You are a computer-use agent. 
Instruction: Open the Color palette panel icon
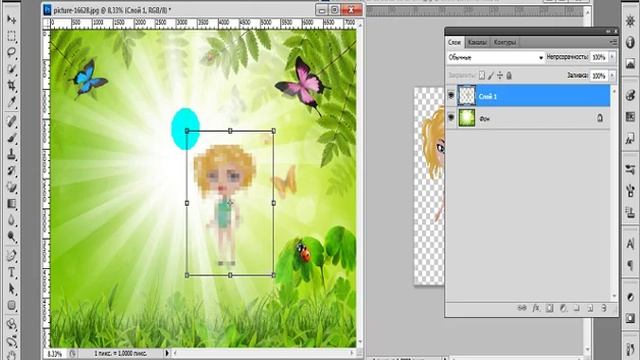[x=630, y=95]
